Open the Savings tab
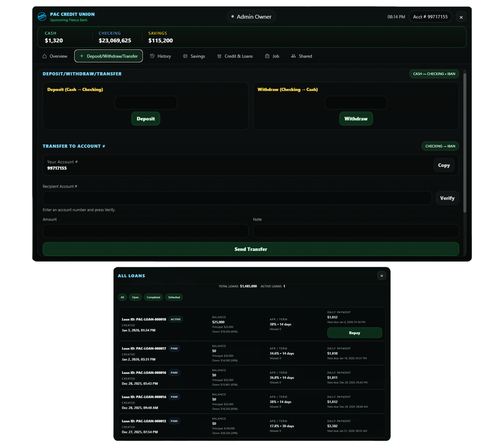The image size is (504, 447). coord(194,56)
